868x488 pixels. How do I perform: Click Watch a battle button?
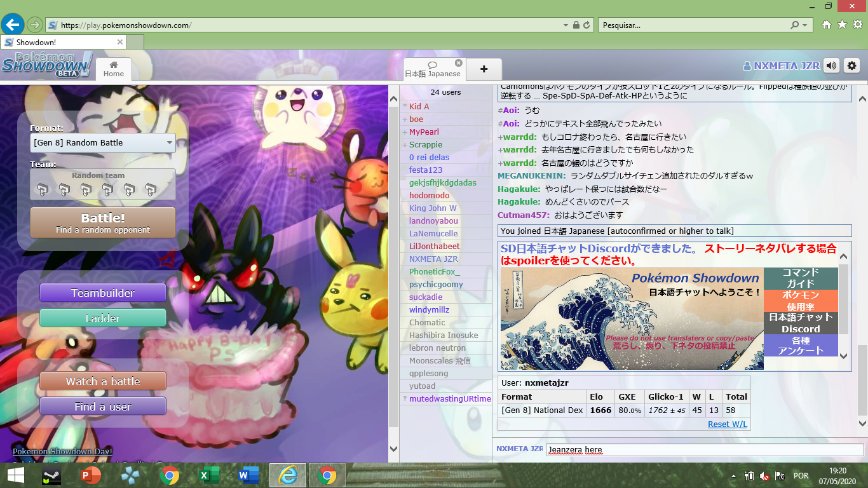[102, 381]
